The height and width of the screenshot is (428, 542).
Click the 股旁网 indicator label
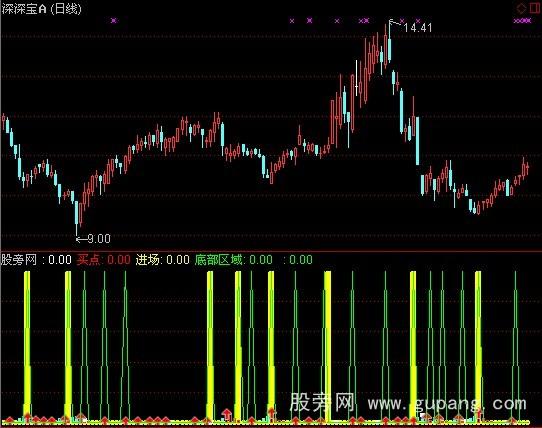19,259
